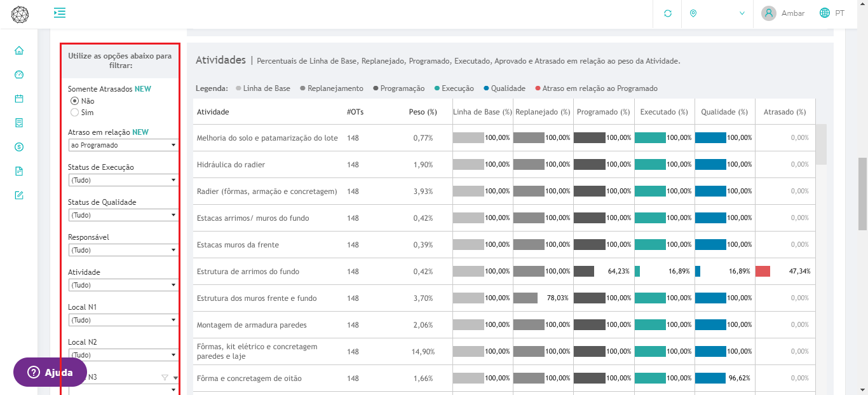Image resolution: width=868 pixels, height=395 pixels.
Task: Click the 96,62% Qualidade bar
Action: coord(710,378)
